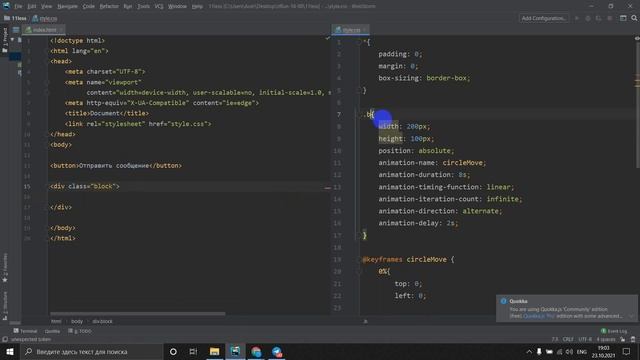The height and width of the screenshot is (360, 640).
Task: Open the Terminal tool window
Action: pos(25,331)
